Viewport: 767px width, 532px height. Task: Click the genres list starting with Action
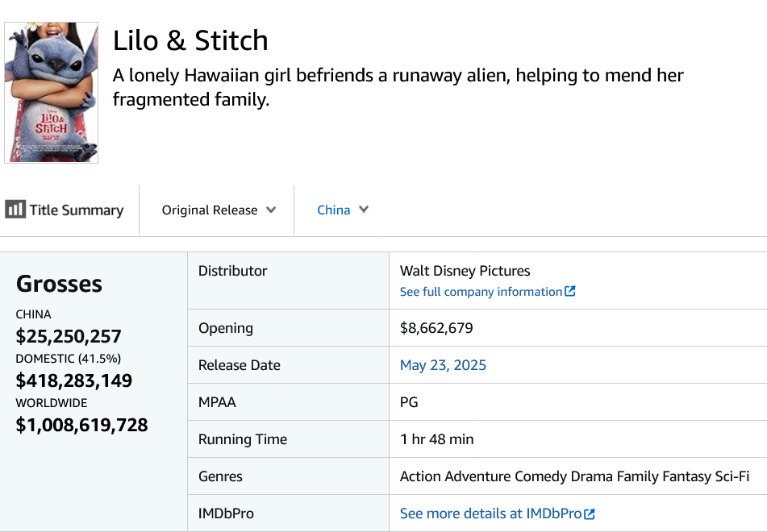[574, 476]
